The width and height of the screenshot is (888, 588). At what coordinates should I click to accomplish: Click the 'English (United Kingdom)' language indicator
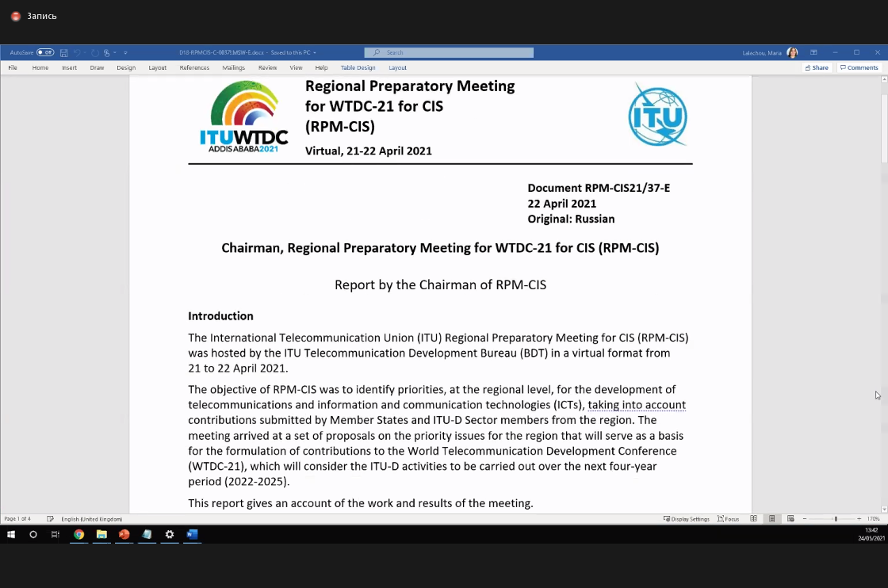(92, 519)
